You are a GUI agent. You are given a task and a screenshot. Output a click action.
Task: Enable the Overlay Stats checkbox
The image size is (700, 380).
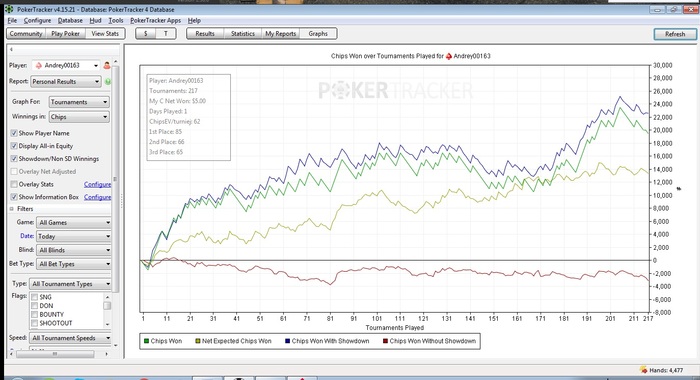(14, 184)
